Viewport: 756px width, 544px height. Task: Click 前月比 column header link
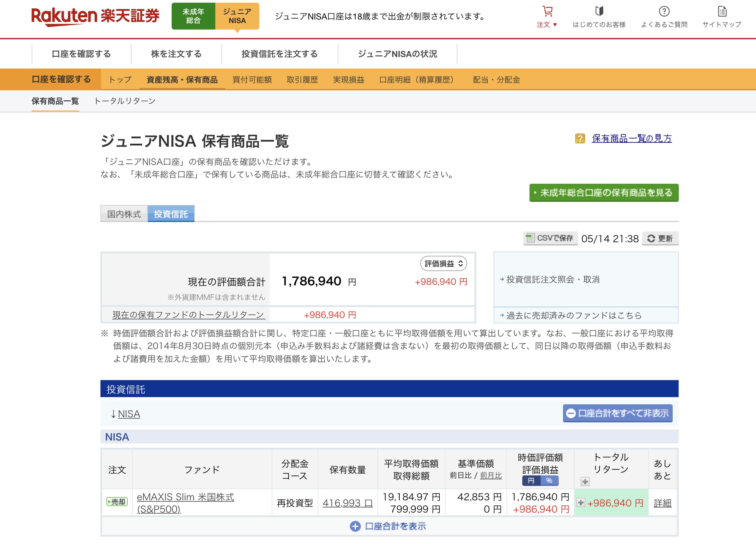491,475
